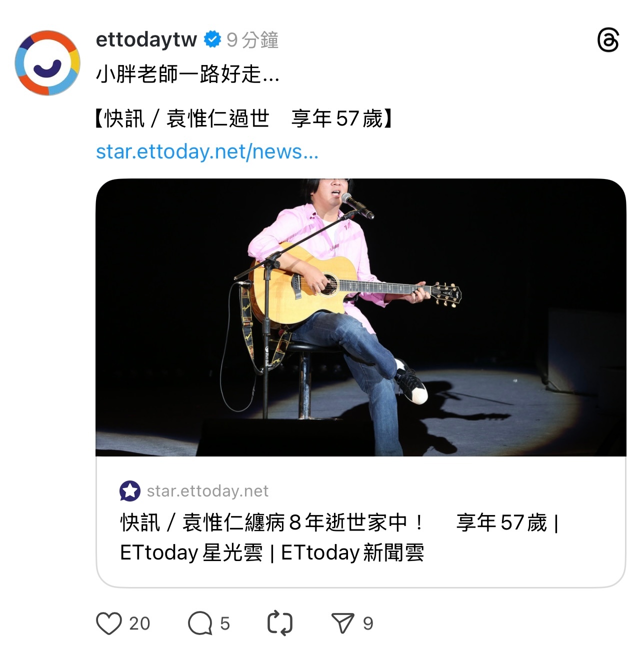Image resolution: width=644 pixels, height=648 pixels.
Task: Select the post text 小胖老師一路好走
Action: (187, 74)
